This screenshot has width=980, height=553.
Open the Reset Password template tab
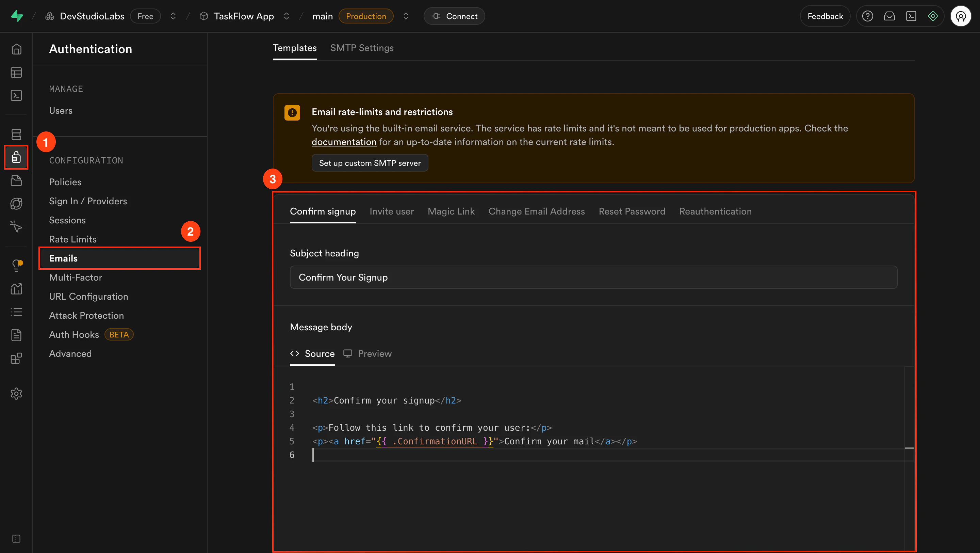pyautogui.click(x=632, y=211)
